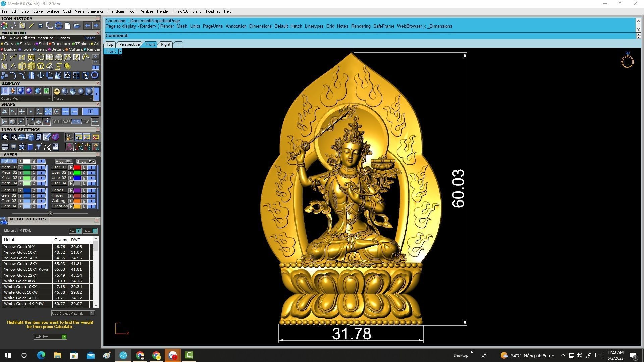Toggle the Heads layer on/off switch
This screenshot has height=362, width=644.
pos(91,190)
